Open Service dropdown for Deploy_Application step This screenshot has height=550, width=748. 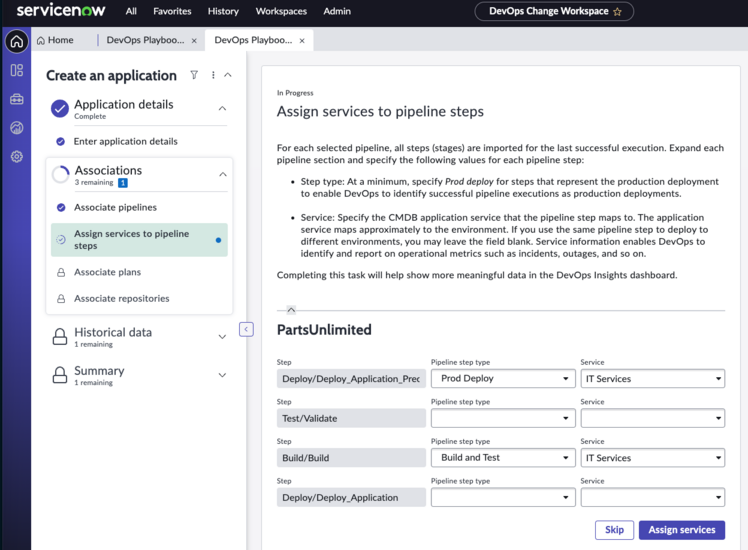tap(653, 498)
